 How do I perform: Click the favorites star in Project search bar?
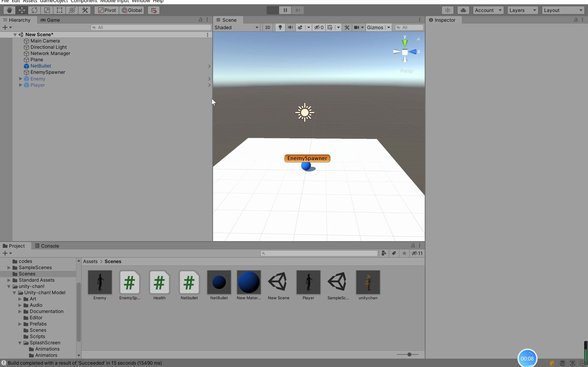tap(404, 253)
